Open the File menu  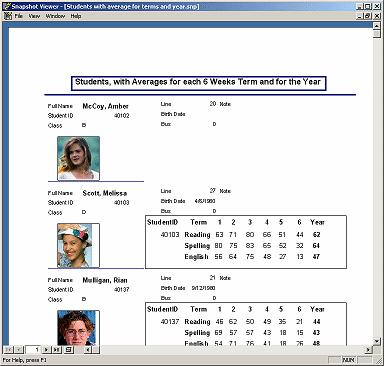coord(19,16)
